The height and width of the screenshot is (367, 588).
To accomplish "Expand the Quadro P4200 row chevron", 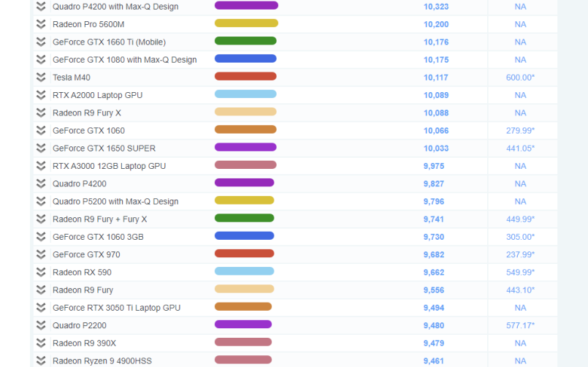I will click(x=41, y=183).
